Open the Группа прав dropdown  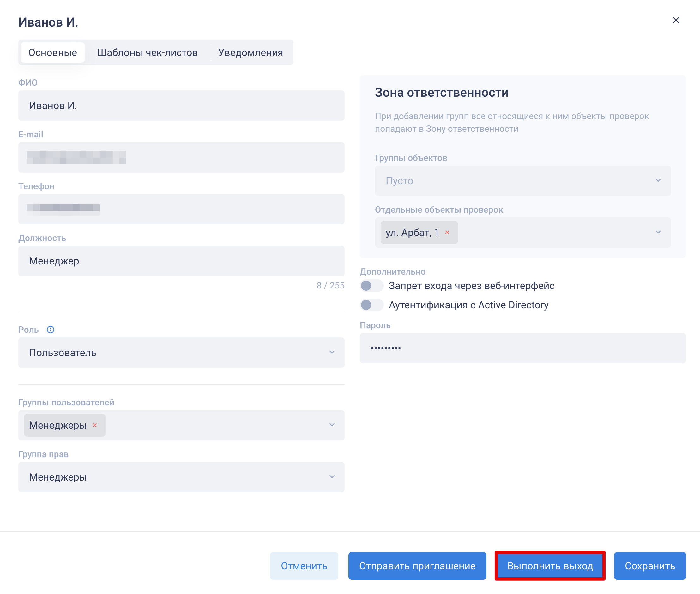point(181,477)
